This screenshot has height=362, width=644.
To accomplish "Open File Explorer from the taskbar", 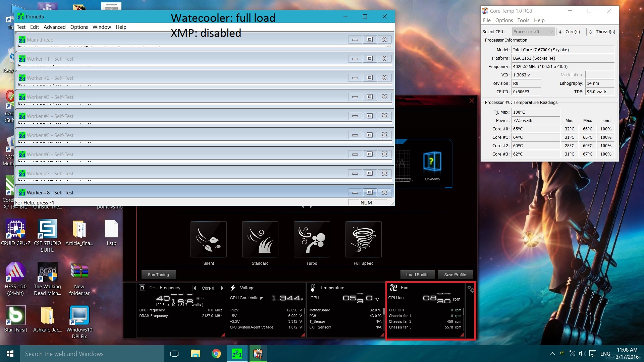I will 196,354.
